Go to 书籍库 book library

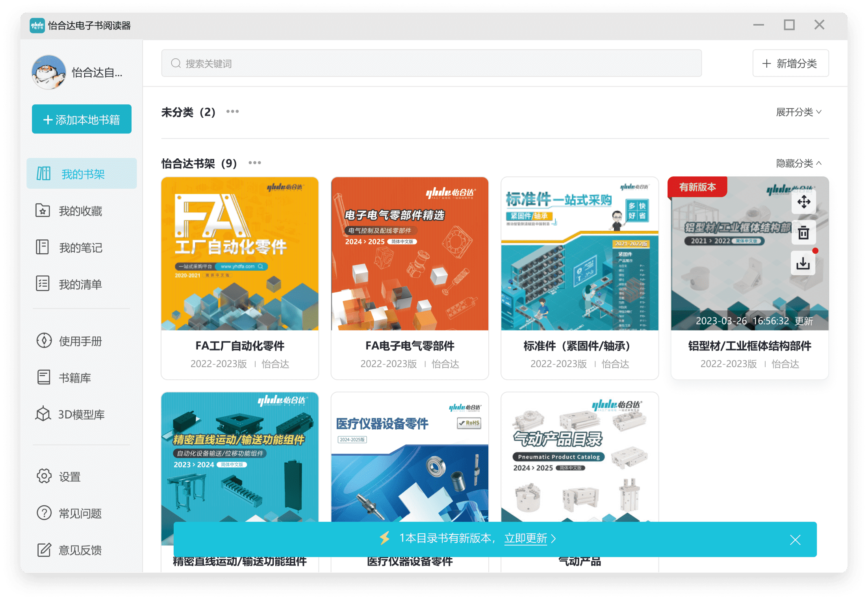click(x=75, y=378)
